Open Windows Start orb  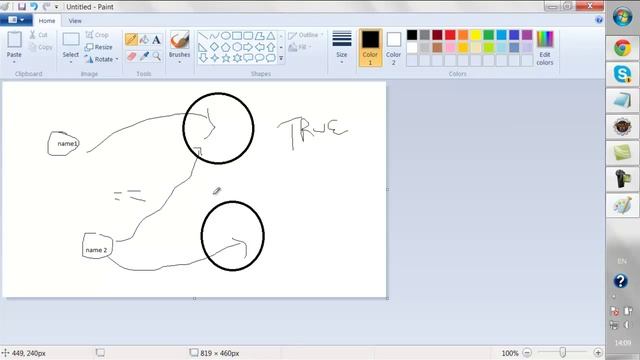pyautogui.click(x=622, y=17)
